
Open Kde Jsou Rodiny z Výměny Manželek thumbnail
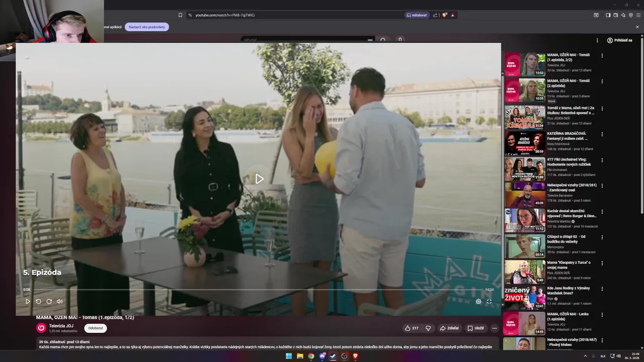(x=525, y=298)
